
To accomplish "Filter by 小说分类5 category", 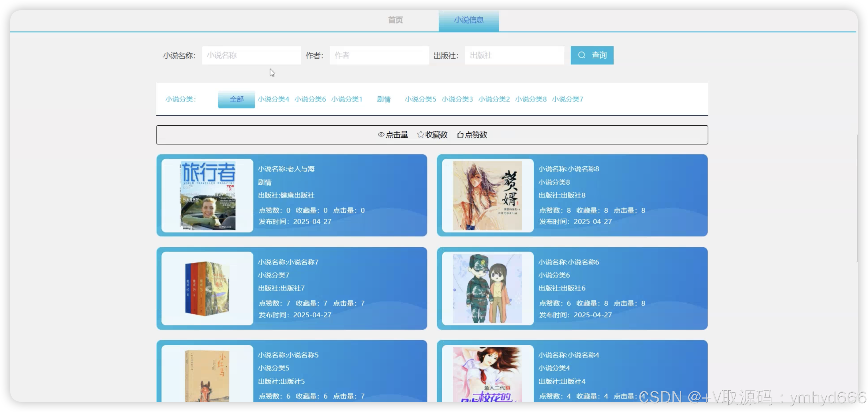I will tap(420, 99).
